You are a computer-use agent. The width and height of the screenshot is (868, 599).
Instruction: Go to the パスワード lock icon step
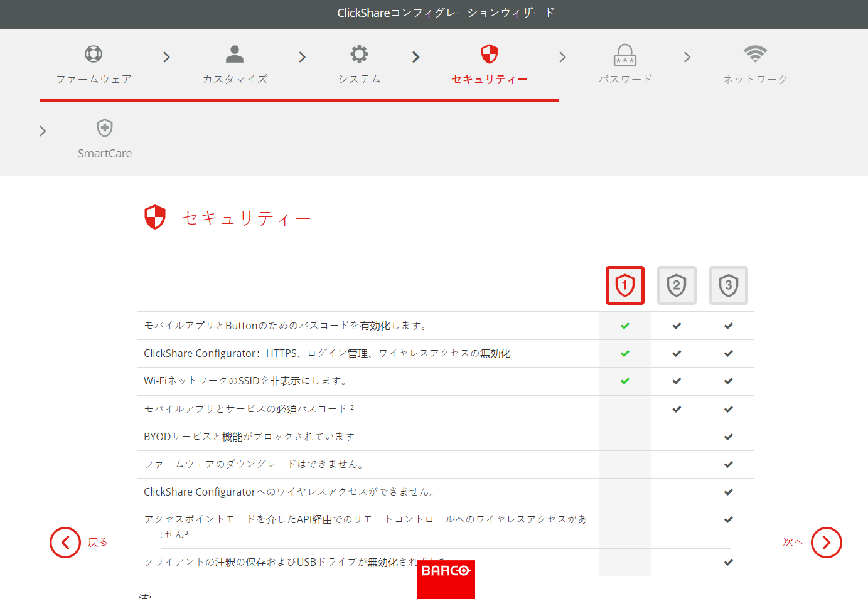tap(625, 55)
